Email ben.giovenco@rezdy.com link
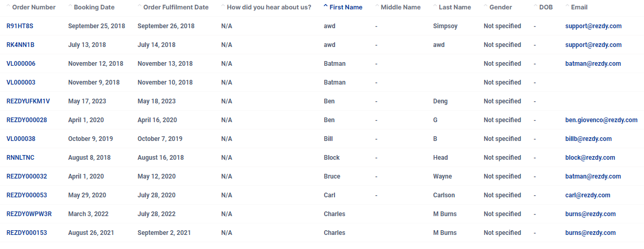The height and width of the screenshot is (249, 644). click(601, 120)
